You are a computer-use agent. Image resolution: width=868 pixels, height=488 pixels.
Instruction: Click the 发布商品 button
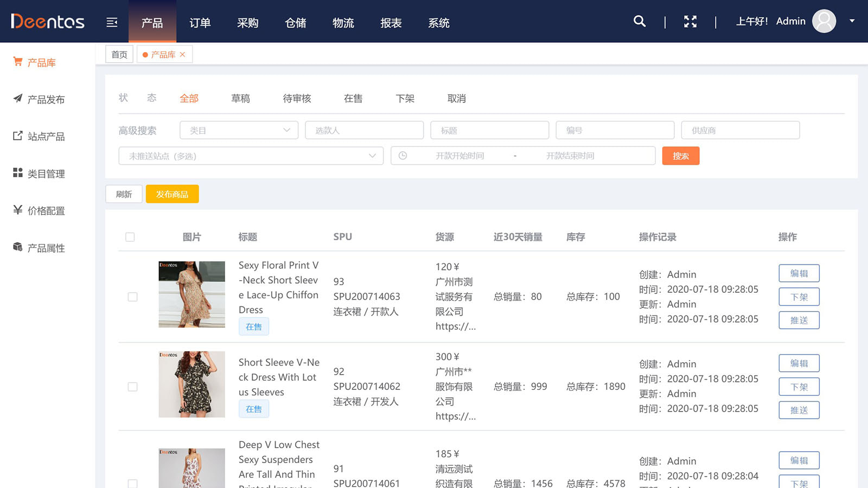click(x=172, y=194)
